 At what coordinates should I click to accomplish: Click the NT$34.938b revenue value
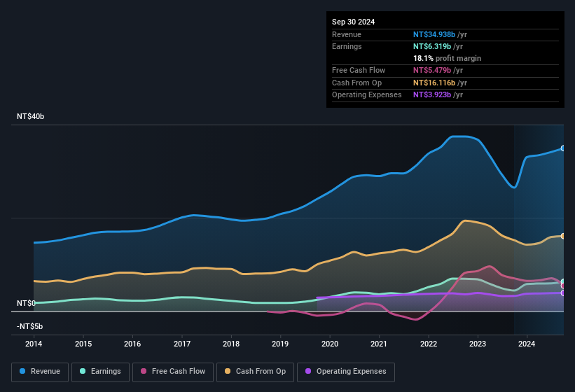coord(434,34)
